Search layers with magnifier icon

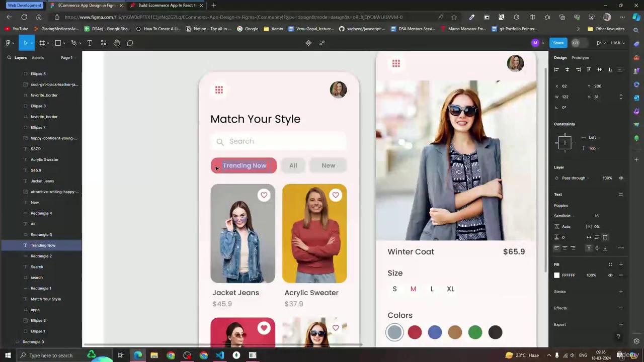pyautogui.click(x=9, y=58)
